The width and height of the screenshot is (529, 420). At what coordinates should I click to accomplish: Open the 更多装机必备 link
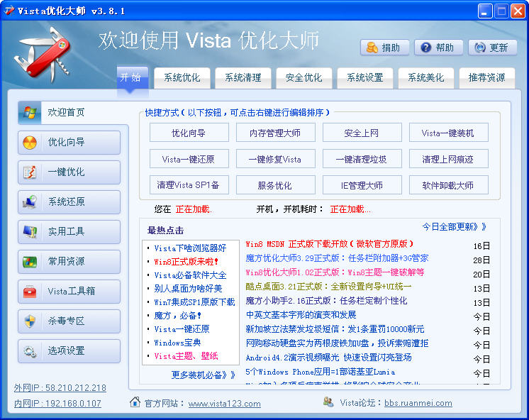201,375
